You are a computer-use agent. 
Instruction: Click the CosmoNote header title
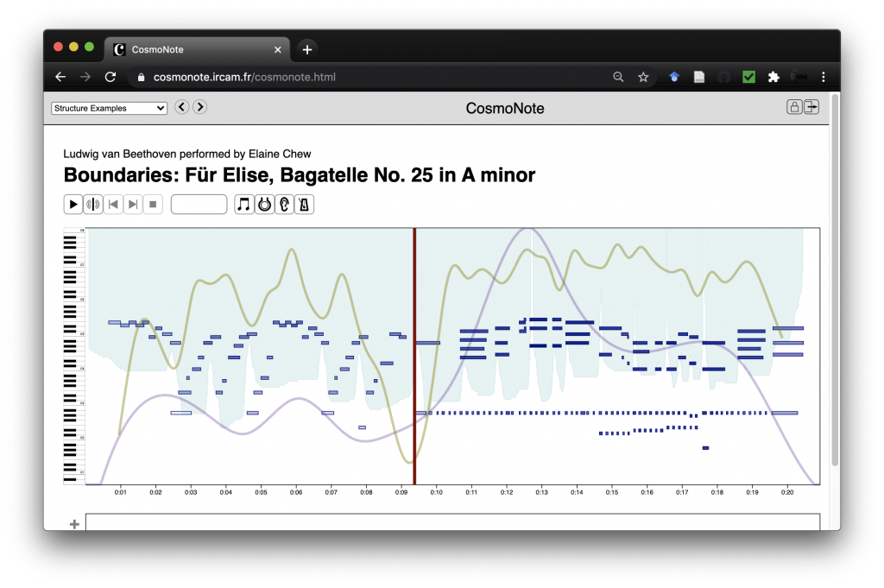pos(505,108)
